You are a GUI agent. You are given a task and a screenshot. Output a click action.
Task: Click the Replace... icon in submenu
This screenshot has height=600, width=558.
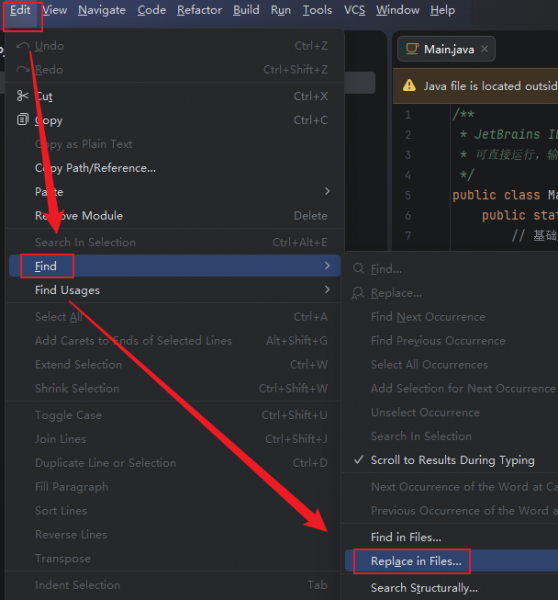point(358,293)
